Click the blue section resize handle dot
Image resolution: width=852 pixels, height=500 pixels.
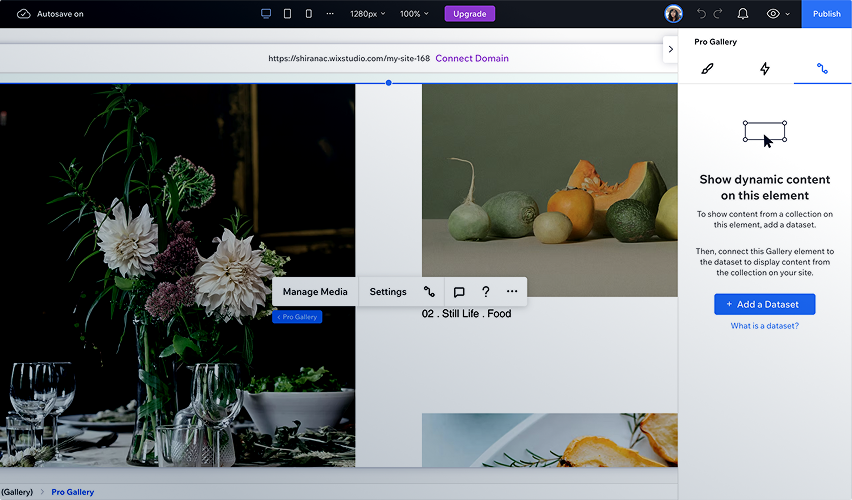[389, 83]
